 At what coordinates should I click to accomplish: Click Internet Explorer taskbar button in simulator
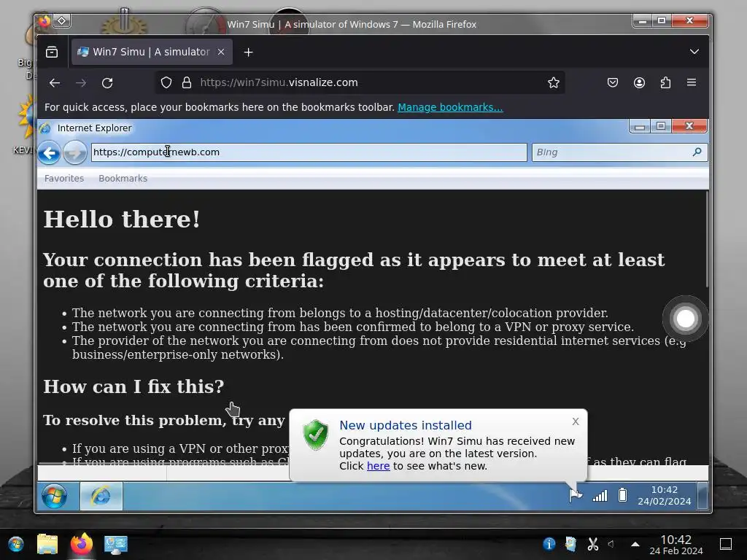point(101,496)
